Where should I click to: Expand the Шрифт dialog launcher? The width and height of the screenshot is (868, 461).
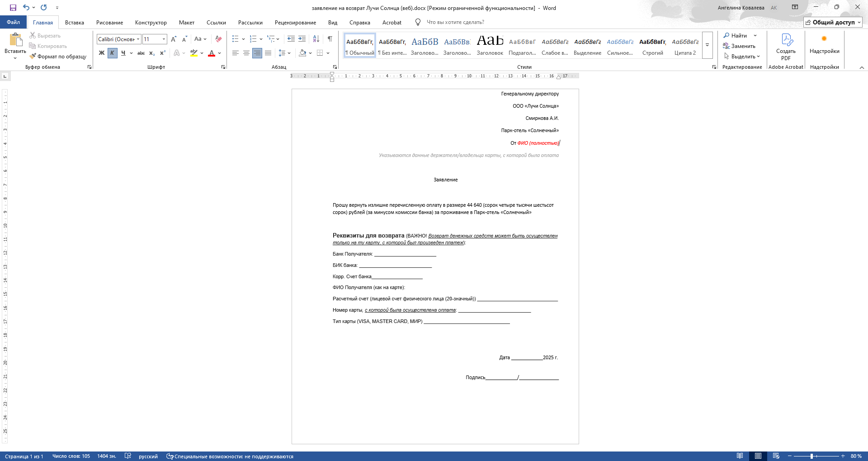click(223, 67)
